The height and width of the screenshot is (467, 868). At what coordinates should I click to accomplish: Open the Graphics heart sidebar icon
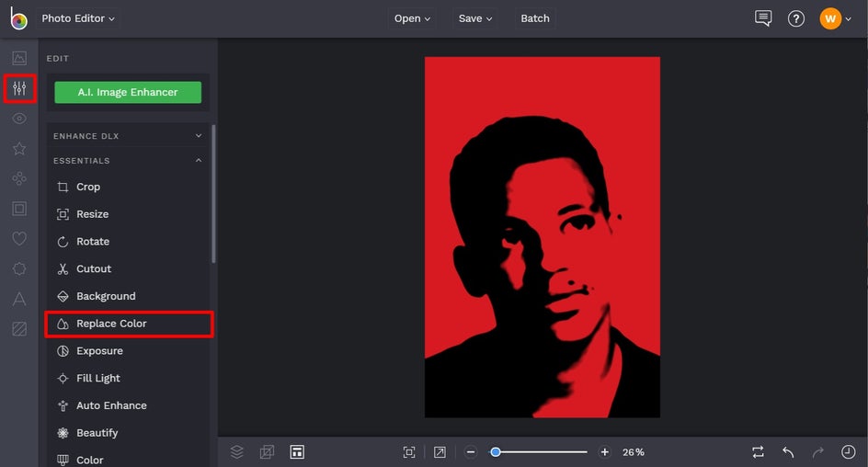[19, 238]
